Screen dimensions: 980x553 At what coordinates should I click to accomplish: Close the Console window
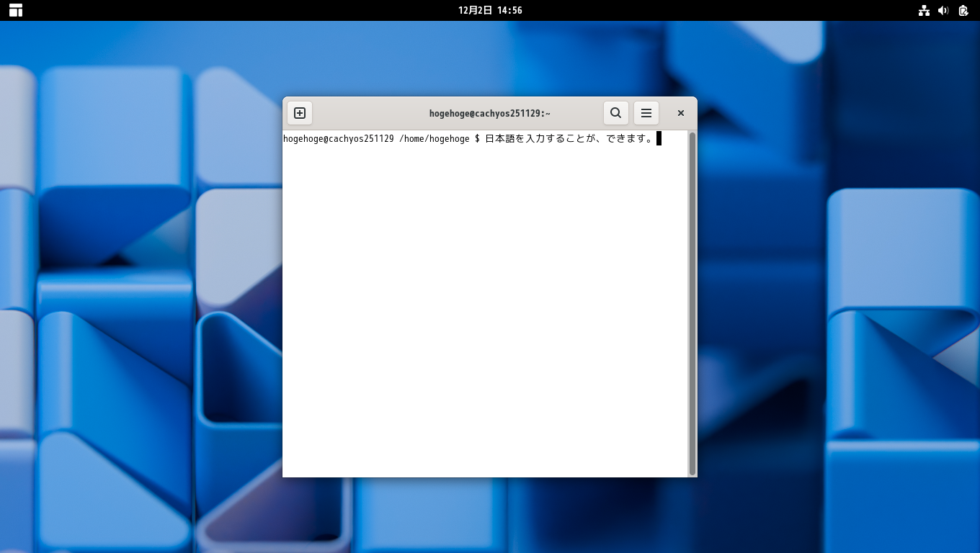680,113
